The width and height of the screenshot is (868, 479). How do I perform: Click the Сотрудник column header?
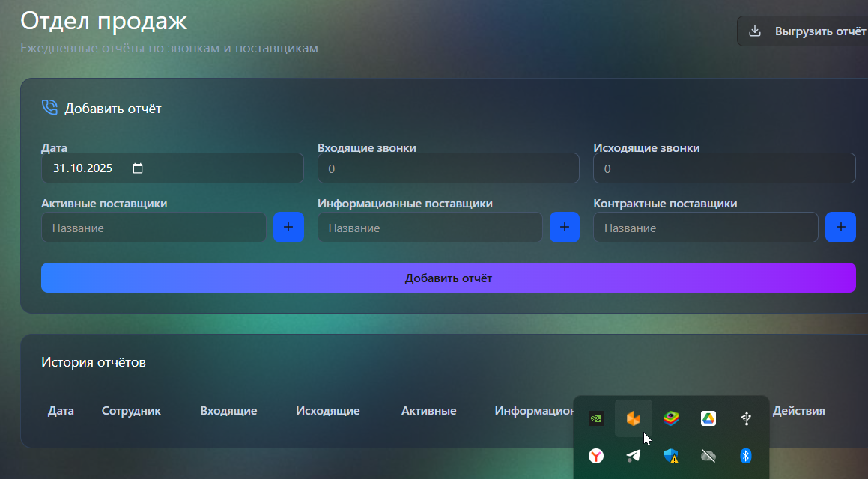[x=131, y=411]
